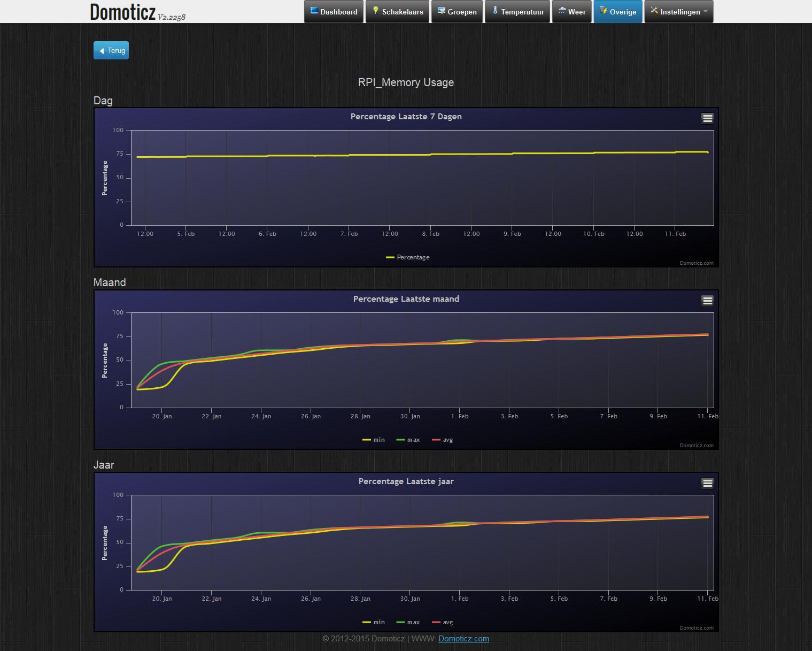Toggle Percentage series in the Dag chart legend

coord(408,257)
